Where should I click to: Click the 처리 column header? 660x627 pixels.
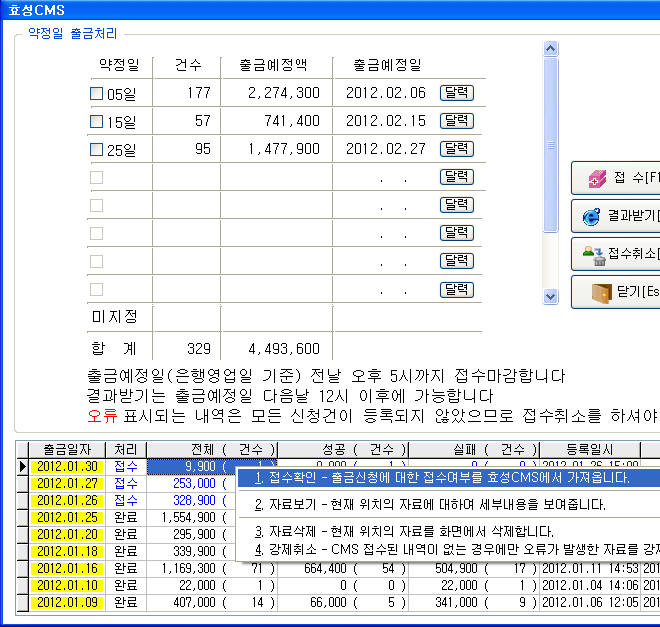click(x=126, y=450)
